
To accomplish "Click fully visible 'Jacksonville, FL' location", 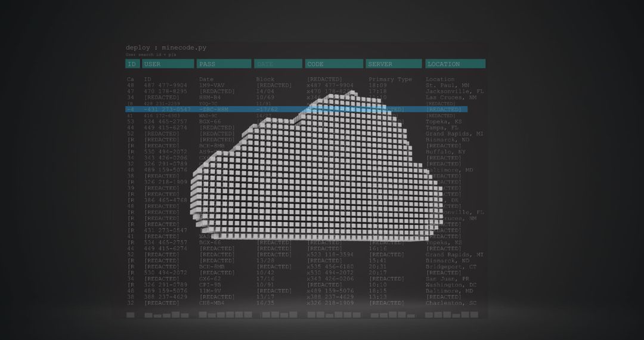I will 454,92.
